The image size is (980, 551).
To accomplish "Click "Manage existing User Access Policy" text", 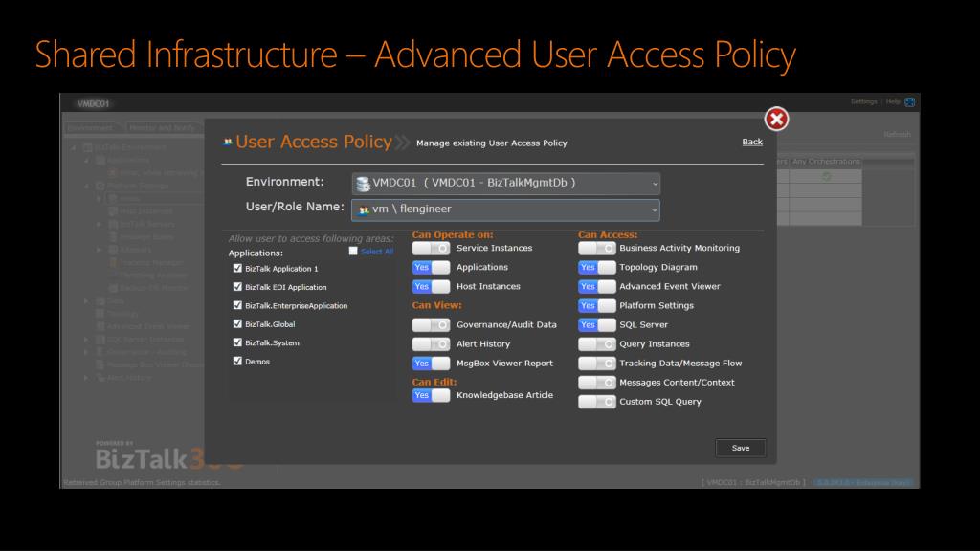I will coord(492,143).
